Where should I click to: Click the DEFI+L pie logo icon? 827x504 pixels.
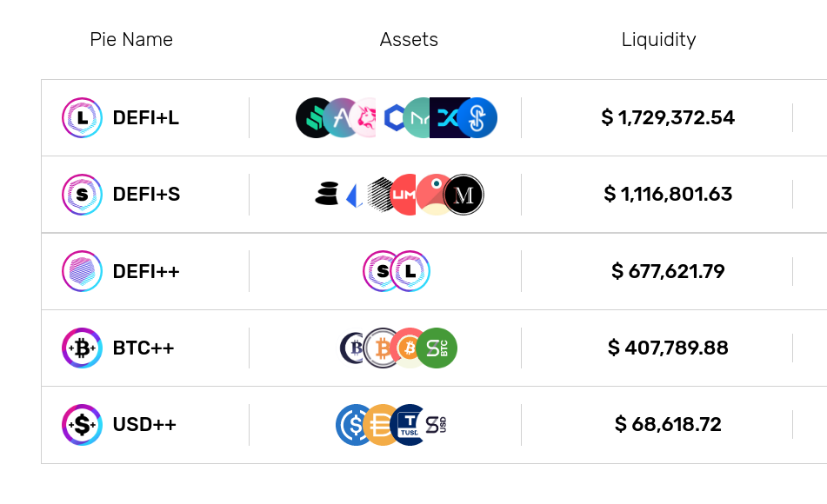83,117
